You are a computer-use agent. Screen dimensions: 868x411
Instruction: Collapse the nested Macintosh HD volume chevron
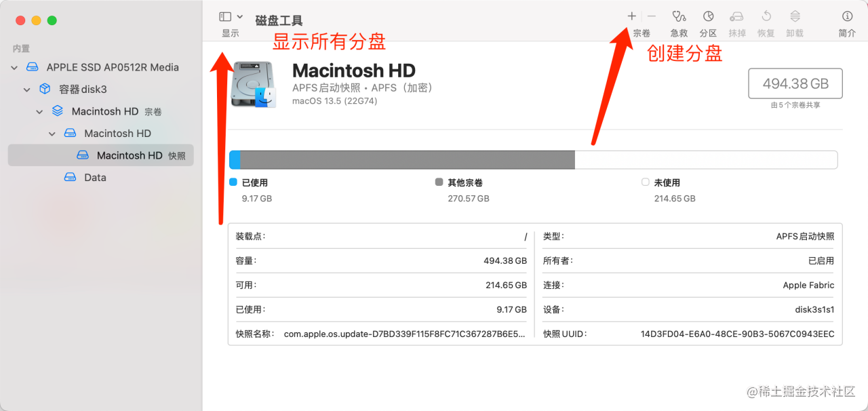point(52,134)
